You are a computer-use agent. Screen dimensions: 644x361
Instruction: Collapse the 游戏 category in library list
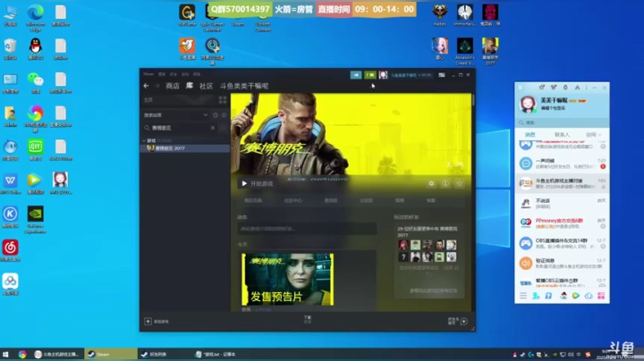(144, 140)
